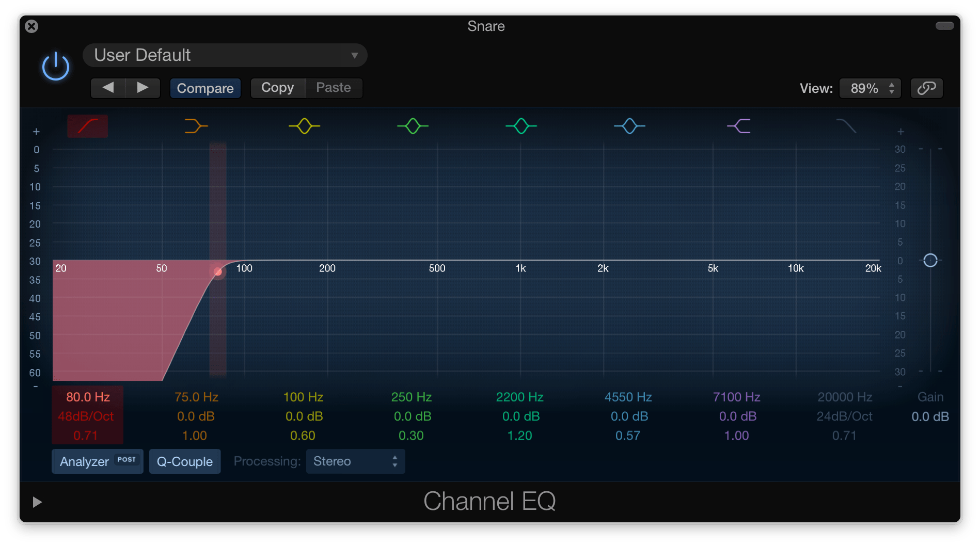Image resolution: width=980 pixels, height=546 pixels.
Task: Expand the disclosure triangle at bottom left
Action: pos(37,502)
